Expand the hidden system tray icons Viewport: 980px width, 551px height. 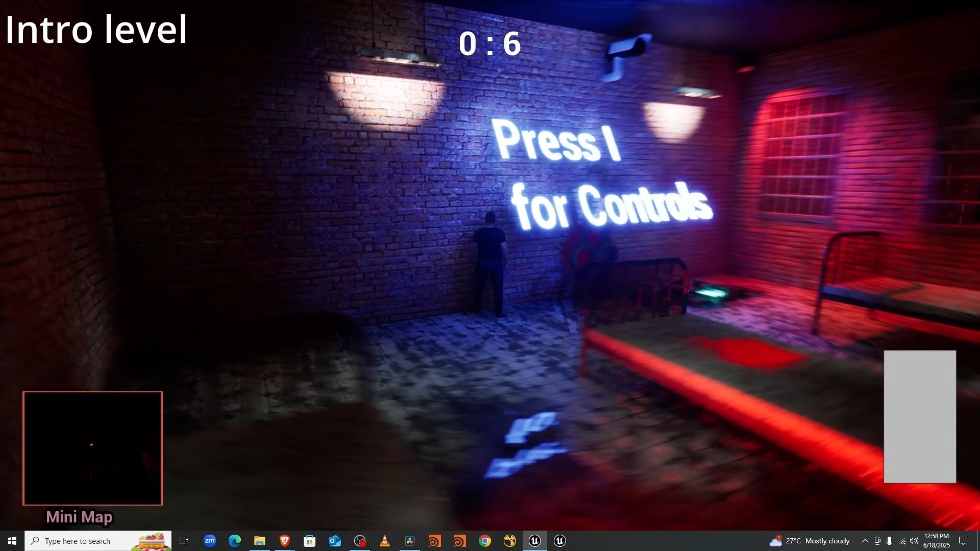865,541
